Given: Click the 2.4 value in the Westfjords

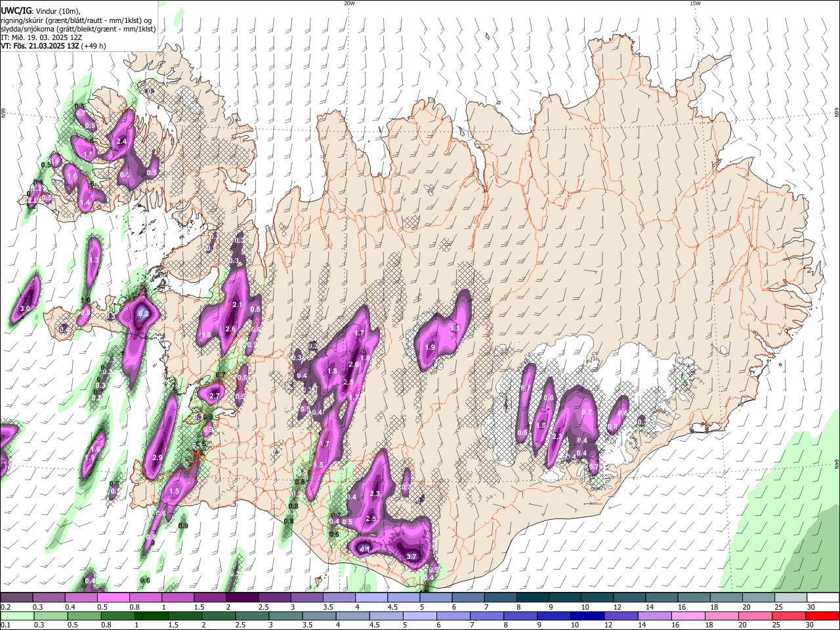Looking at the screenshot, I should [x=121, y=141].
